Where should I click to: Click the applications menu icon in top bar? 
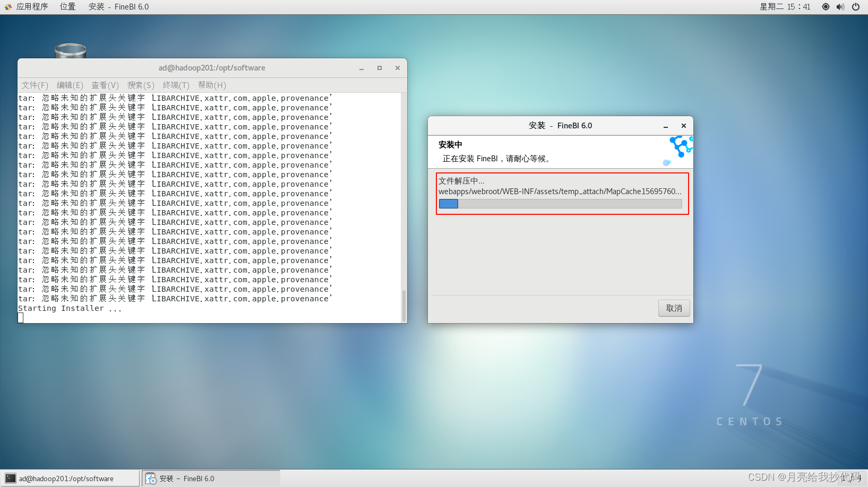pos(8,7)
